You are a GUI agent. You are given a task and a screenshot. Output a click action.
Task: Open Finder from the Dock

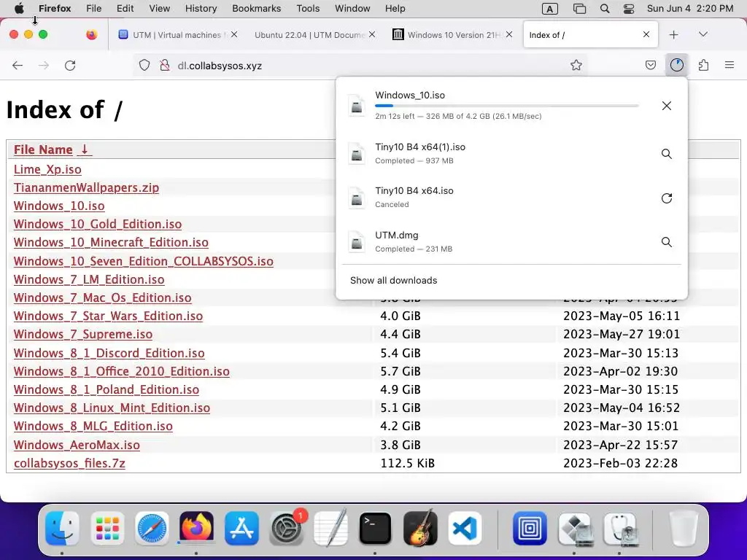click(x=63, y=529)
